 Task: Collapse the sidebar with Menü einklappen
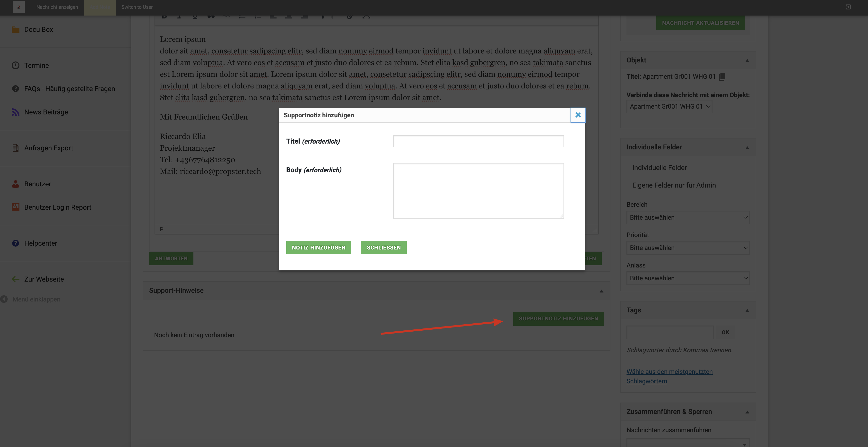[36, 299]
